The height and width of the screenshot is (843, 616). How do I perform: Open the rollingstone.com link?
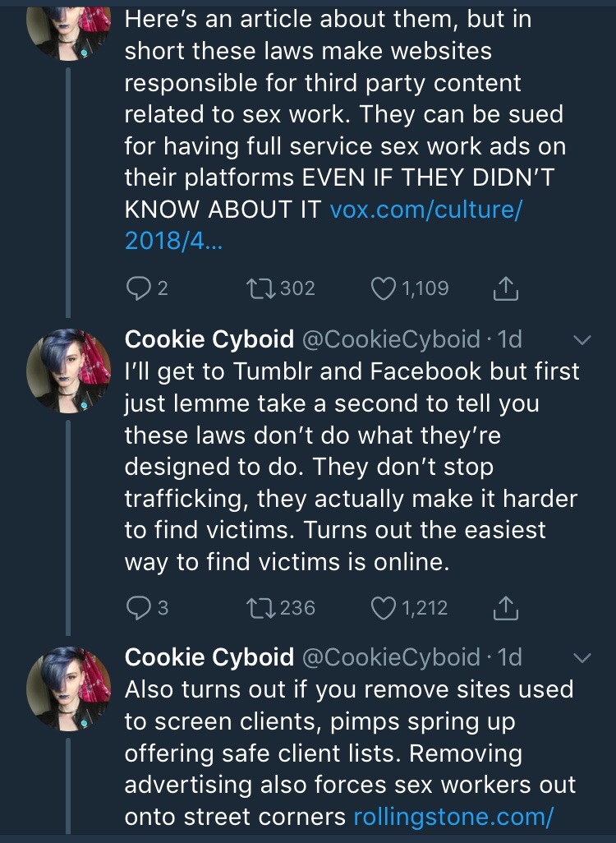pyautogui.click(x=453, y=817)
